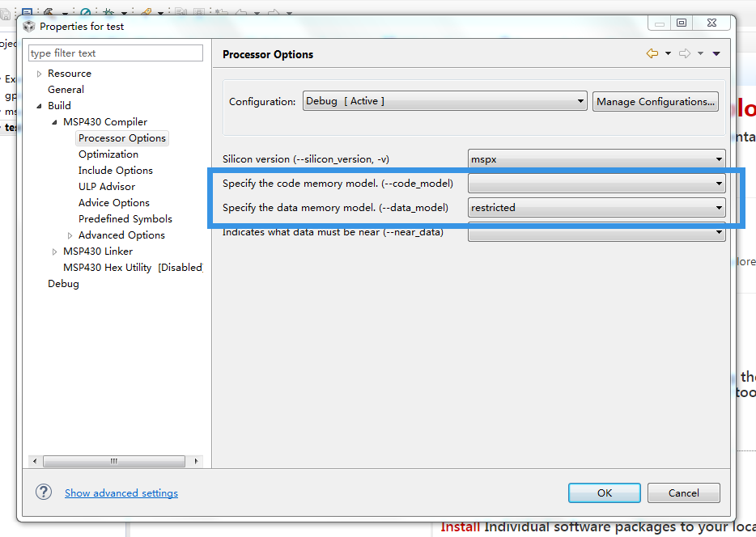Screen dimensions: 756x537
Task: Select Optimization in the tree
Action: (x=108, y=154)
